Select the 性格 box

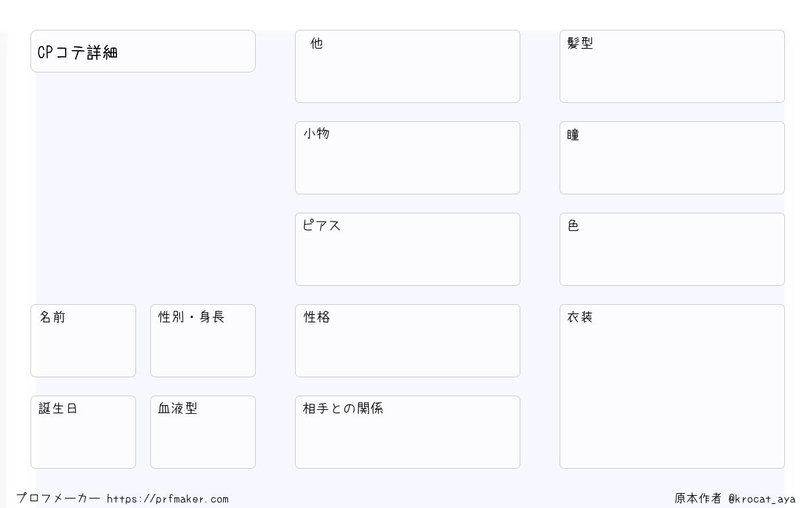(x=407, y=341)
